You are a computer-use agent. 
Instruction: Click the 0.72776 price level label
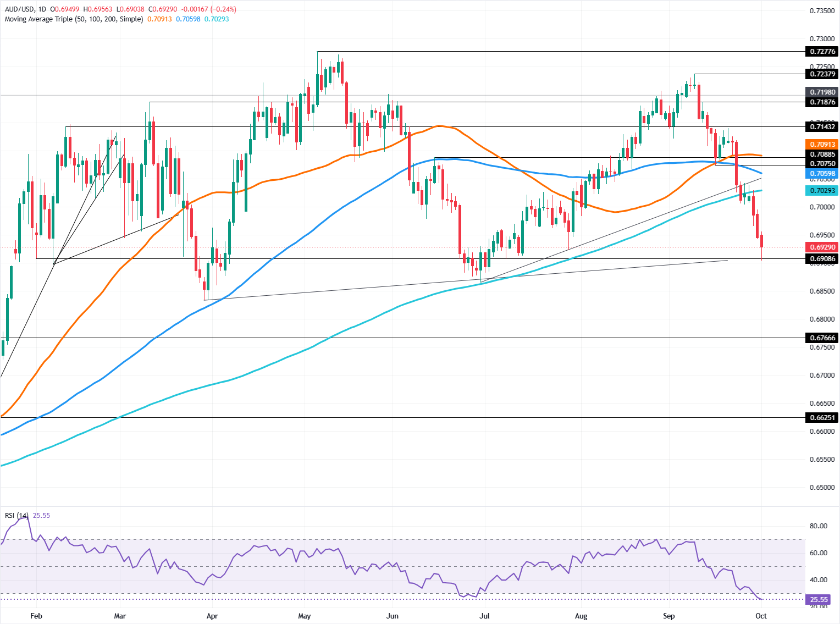[x=821, y=52]
